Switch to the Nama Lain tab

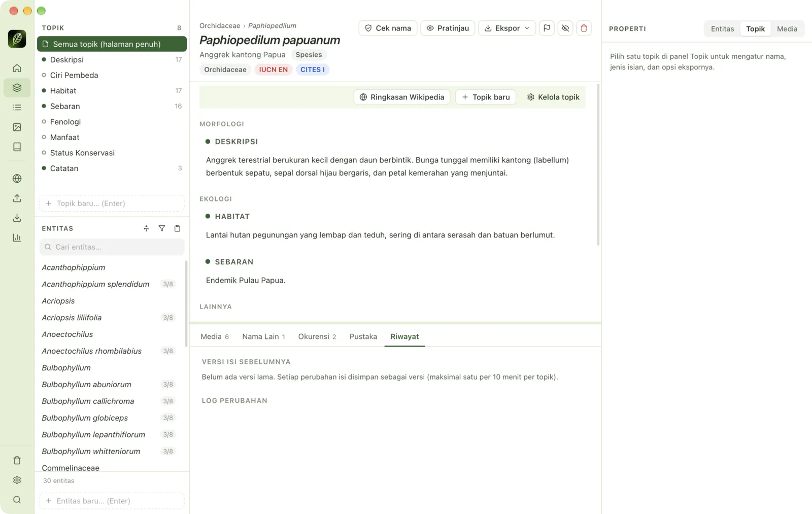263,336
